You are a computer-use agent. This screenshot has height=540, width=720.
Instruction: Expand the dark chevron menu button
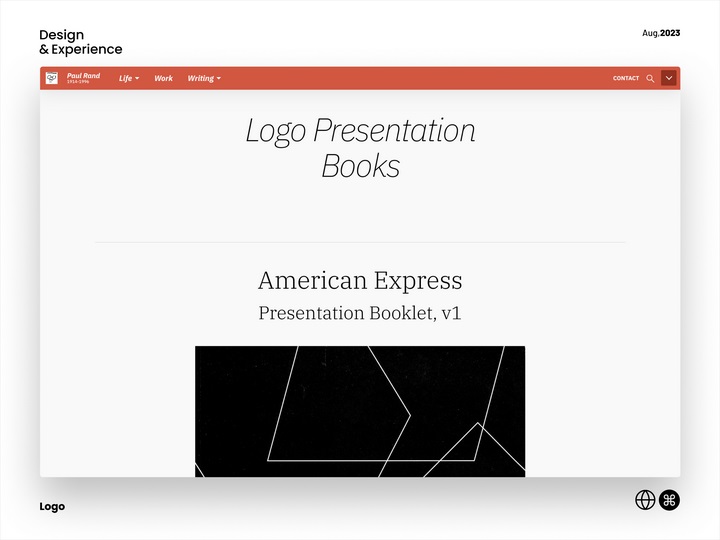(669, 78)
